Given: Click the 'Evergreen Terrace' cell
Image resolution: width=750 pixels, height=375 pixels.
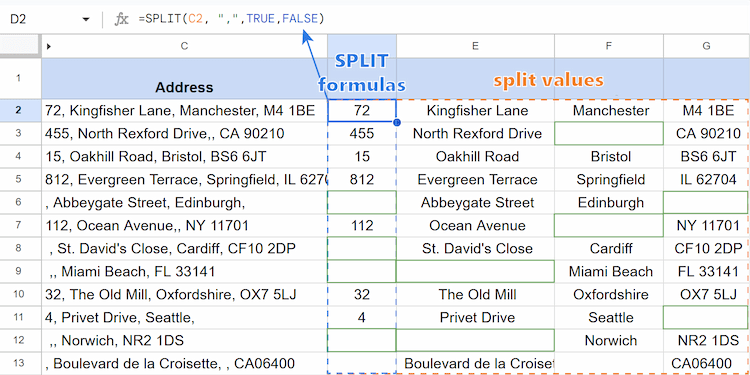Looking at the screenshot, I should [475, 179].
